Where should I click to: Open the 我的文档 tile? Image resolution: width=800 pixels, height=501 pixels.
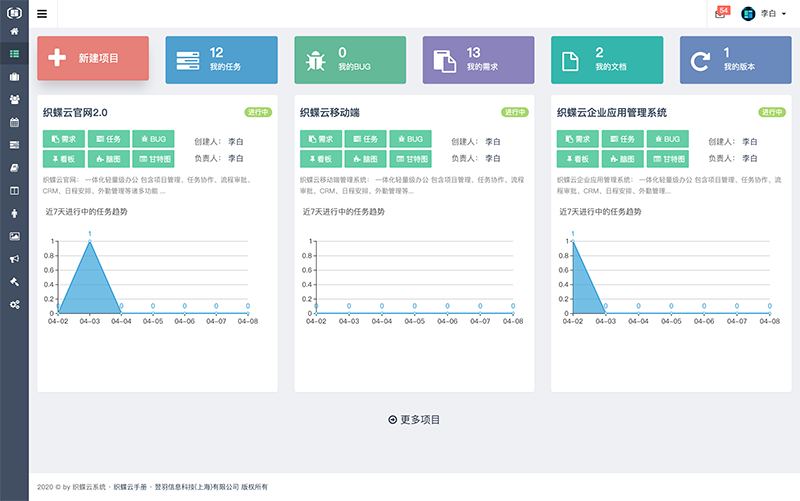tap(607, 59)
